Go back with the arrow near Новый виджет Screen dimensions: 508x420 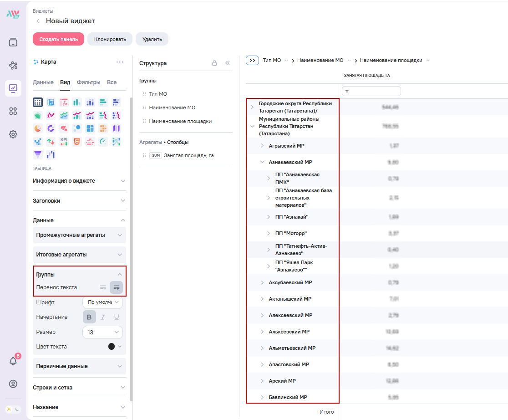38,21
